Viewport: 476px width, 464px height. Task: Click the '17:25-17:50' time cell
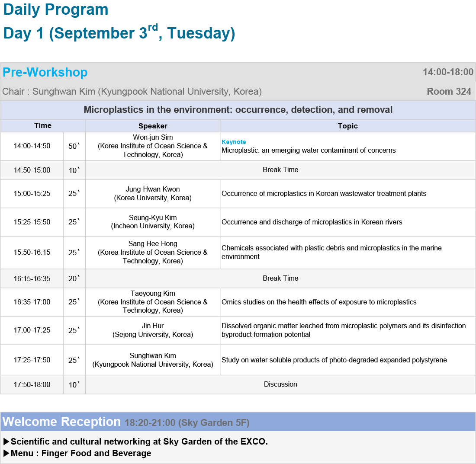(x=32, y=360)
